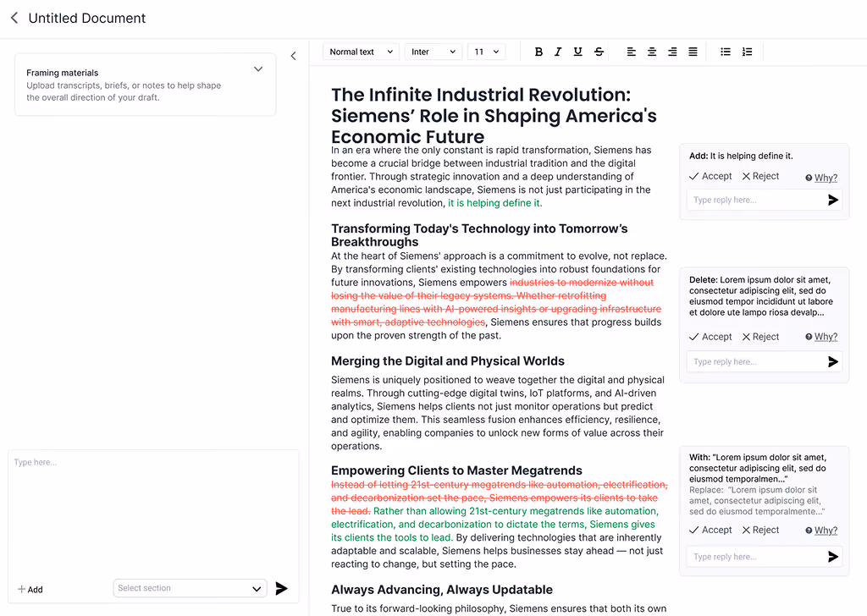
Task: Reject the 'With:' replace suggestion
Action: coord(760,531)
